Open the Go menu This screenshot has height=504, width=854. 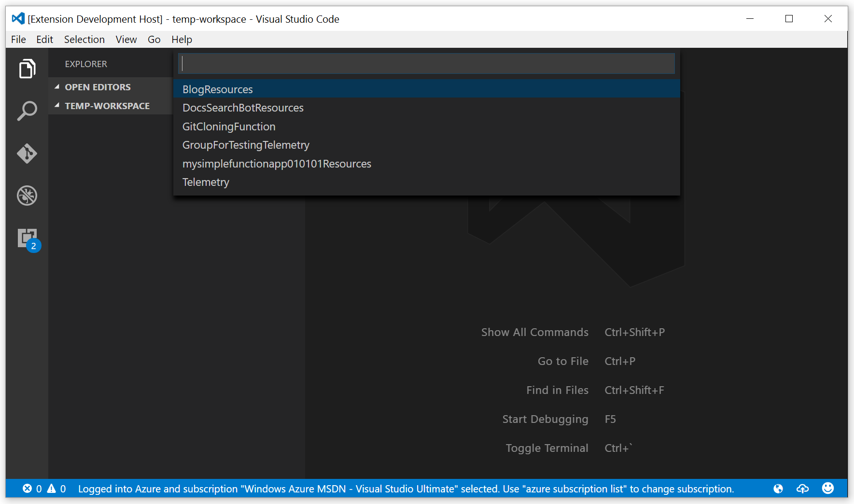point(154,40)
